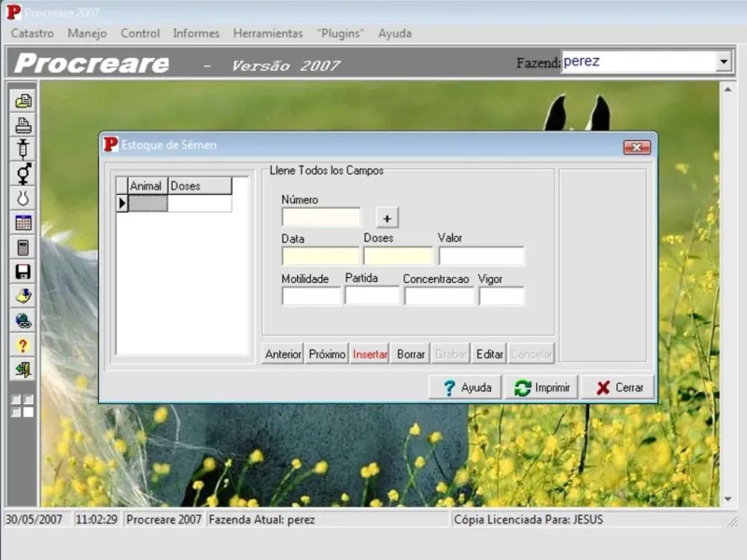Click the exit door icon in sidebar
This screenshot has width=747, height=560.
[x=22, y=370]
